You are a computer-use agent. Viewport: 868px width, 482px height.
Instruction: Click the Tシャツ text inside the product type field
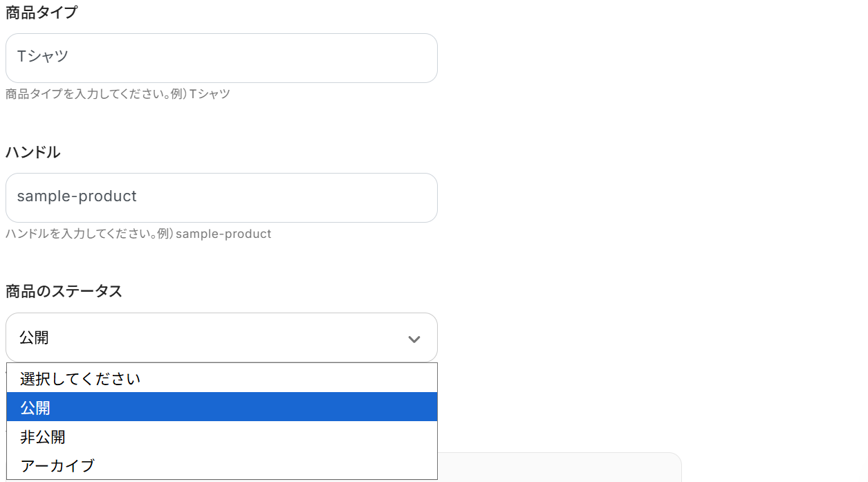pos(43,57)
